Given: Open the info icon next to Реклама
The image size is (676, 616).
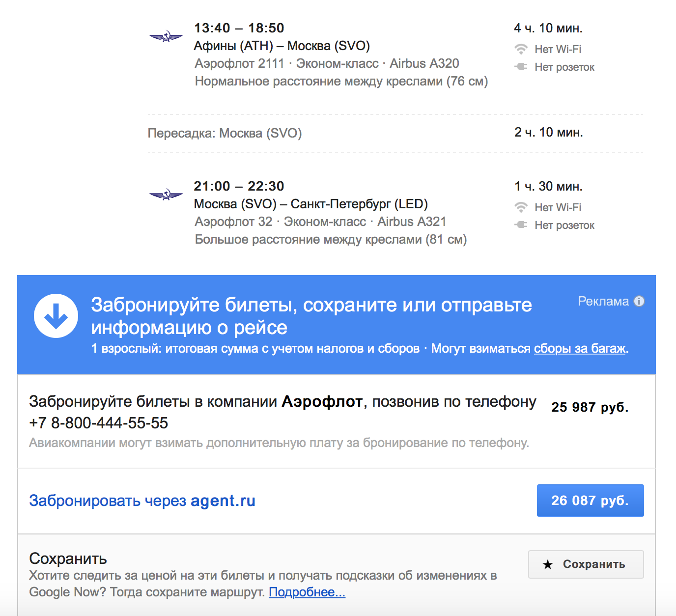Looking at the screenshot, I should pyautogui.click(x=639, y=301).
